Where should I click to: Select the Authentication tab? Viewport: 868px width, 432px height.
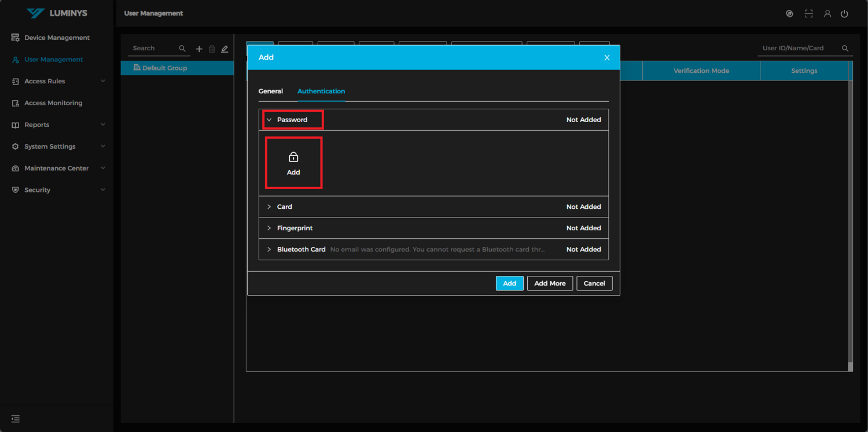point(321,91)
